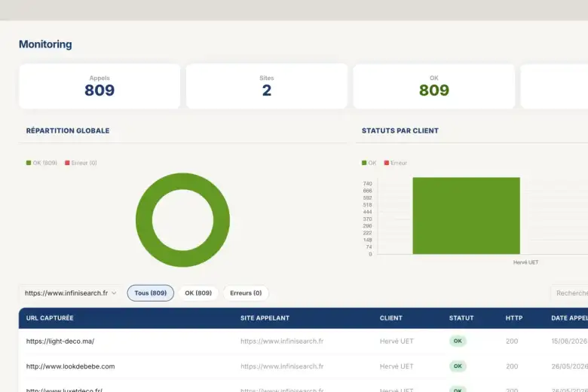Toggle Erreur (0) legend in donut chart
The width and height of the screenshot is (588, 392).
81,163
